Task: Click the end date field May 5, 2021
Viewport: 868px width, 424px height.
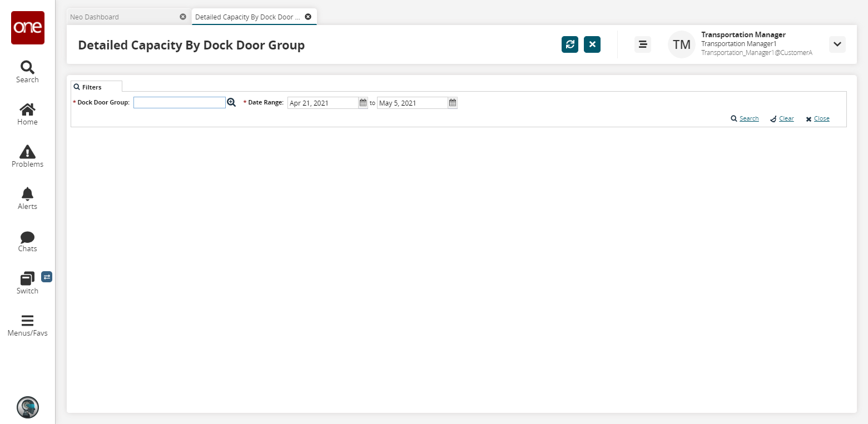Action: [x=413, y=103]
